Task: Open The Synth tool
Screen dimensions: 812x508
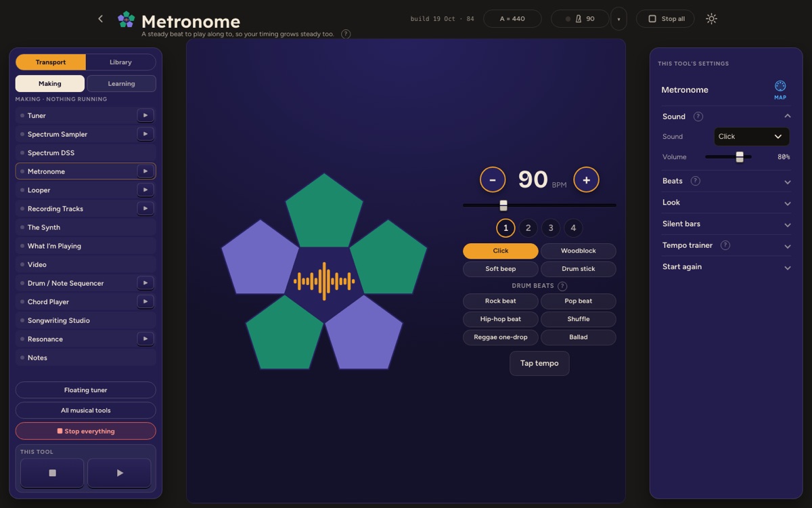Action: (86, 228)
